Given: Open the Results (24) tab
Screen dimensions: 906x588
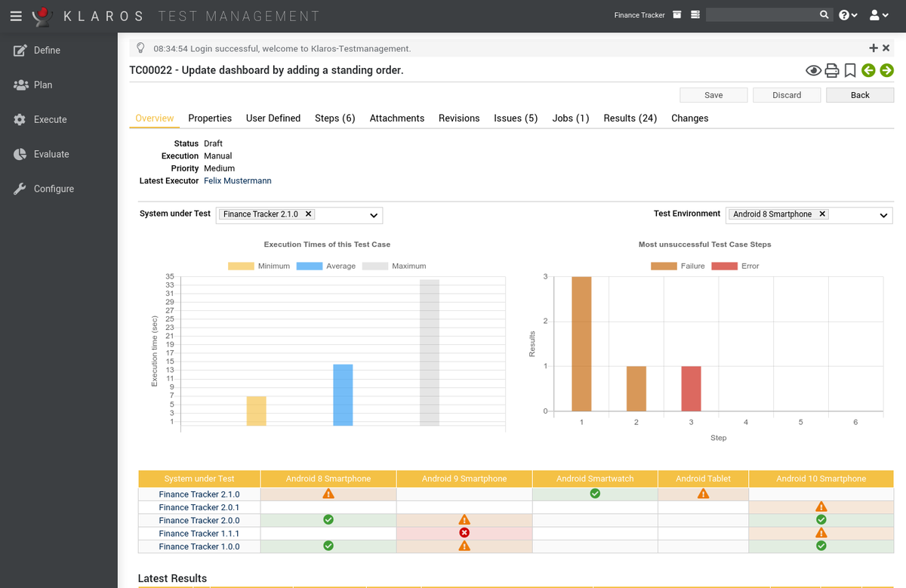Looking at the screenshot, I should [630, 119].
